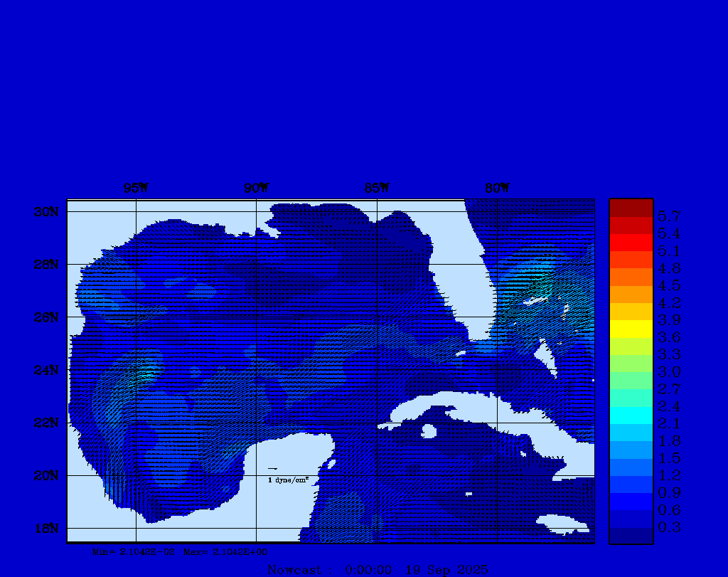Click the 18N latitude label

[x=45, y=528]
